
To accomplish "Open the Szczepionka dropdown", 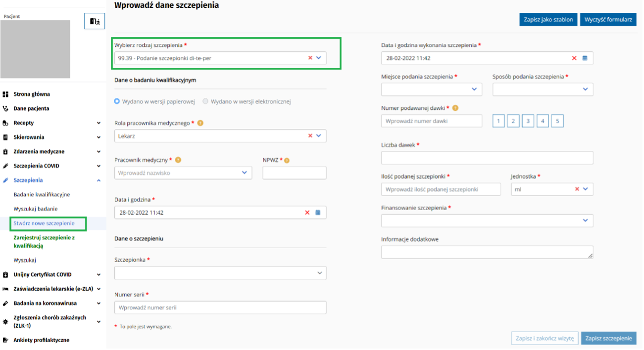I will click(220, 273).
